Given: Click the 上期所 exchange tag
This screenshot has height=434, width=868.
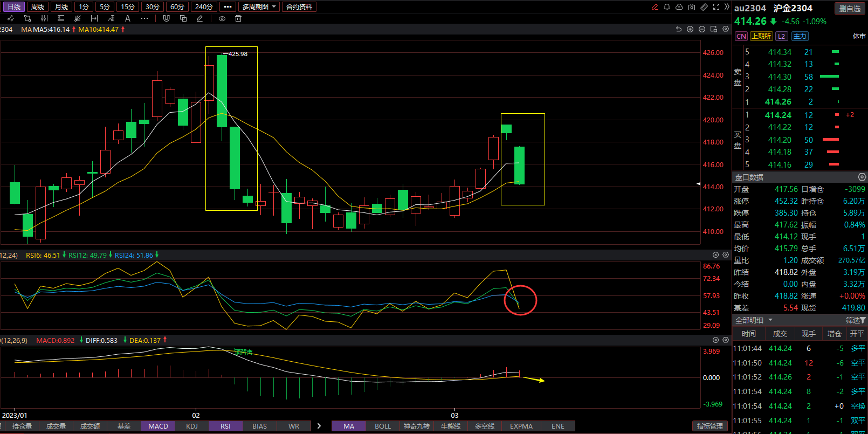Looking at the screenshot, I should point(761,36).
